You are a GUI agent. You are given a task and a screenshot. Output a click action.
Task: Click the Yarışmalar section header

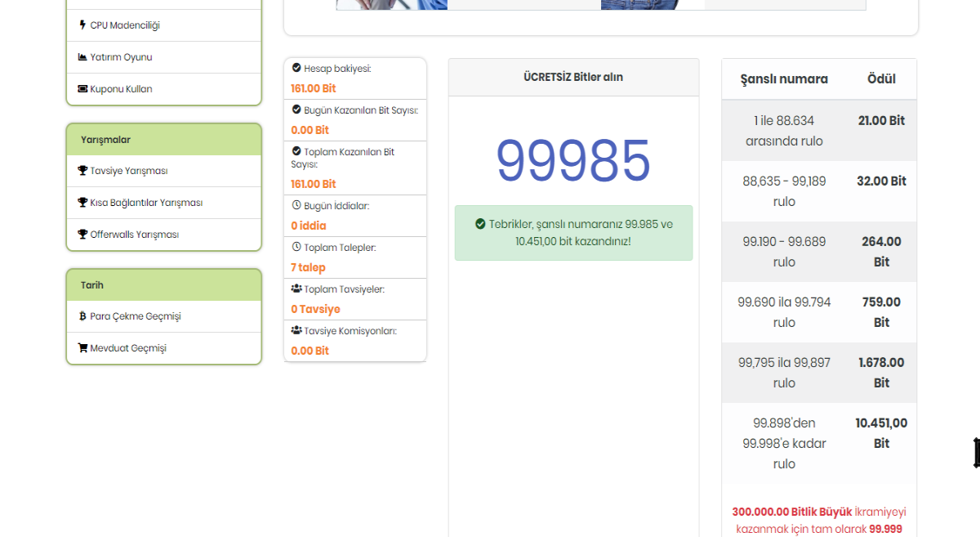(x=163, y=140)
